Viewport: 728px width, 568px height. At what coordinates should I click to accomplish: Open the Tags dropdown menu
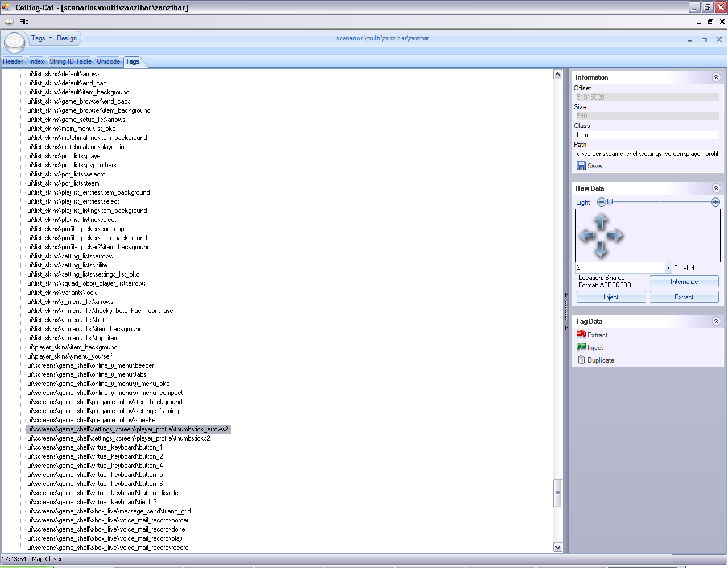[x=41, y=38]
